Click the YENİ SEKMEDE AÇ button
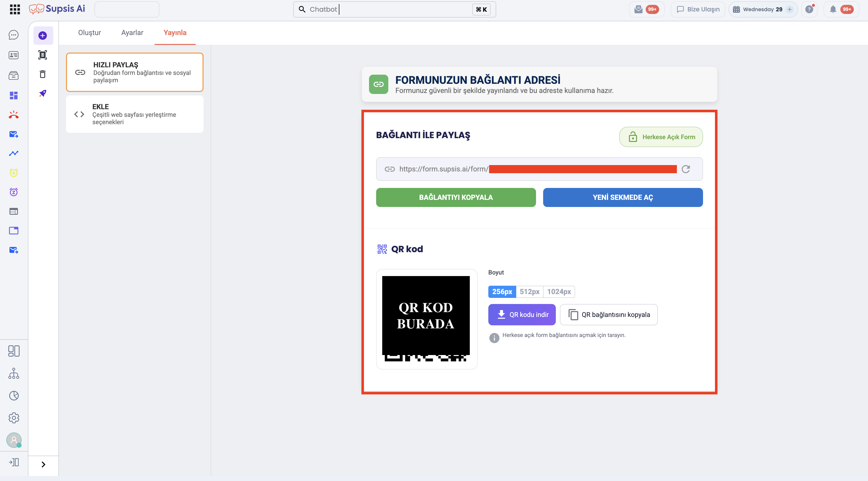 tap(623, 197)
